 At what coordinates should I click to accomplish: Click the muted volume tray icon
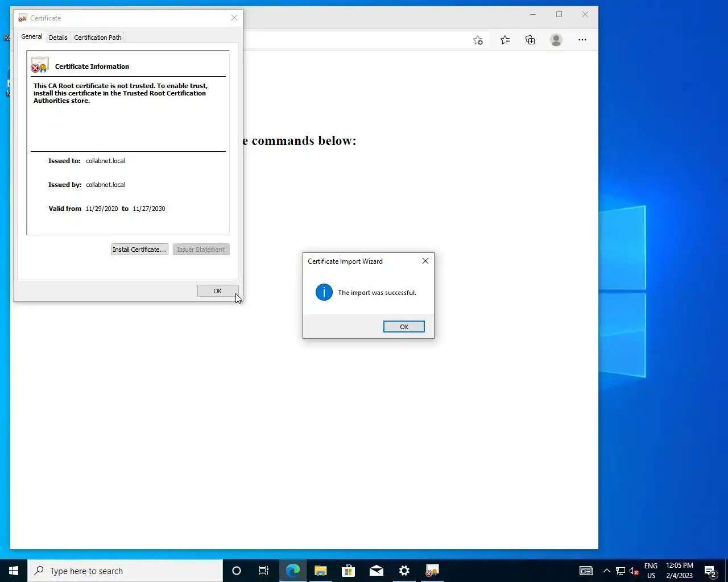pyautogui.click(x=634, y=571)
